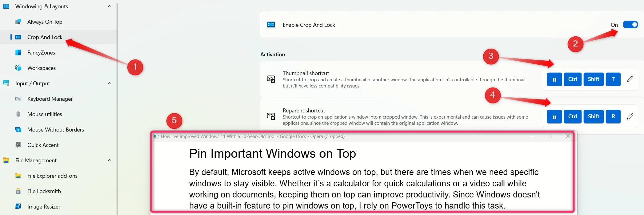
Task: Click the FancyZones icon
Action: 18,52
